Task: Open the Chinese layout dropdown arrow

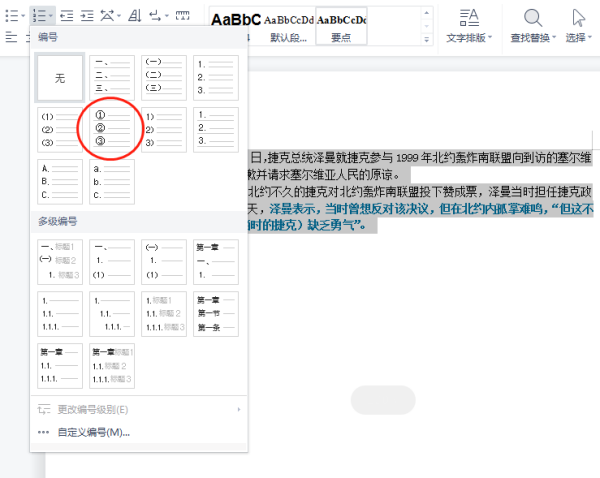Action: tap(119, 16)
